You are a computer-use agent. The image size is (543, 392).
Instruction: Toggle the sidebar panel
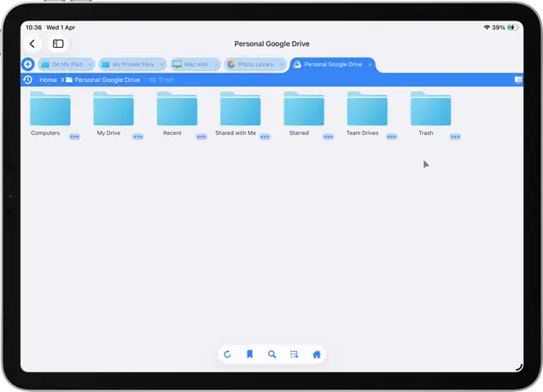(58, 44)
